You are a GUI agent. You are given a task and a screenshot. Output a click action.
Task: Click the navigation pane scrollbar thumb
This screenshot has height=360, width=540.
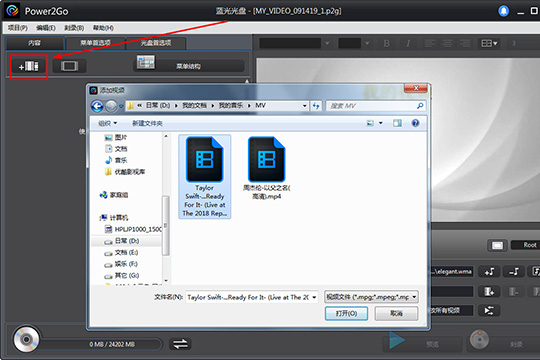(166, 225)
